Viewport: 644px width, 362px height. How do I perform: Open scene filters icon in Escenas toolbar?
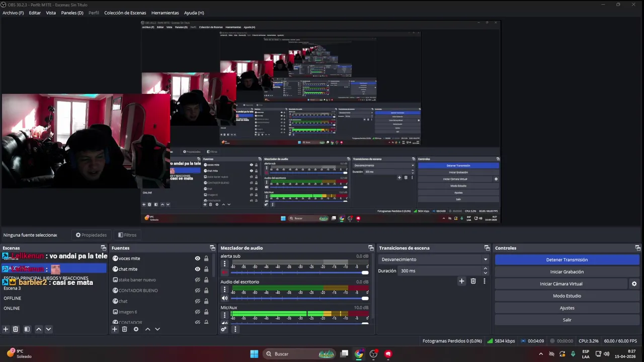(x=27, y=329)
